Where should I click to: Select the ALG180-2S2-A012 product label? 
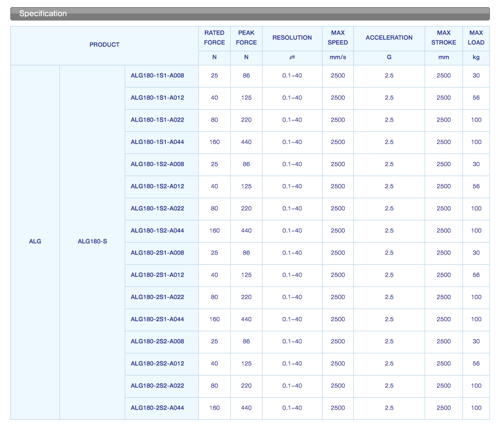point(157,364)
